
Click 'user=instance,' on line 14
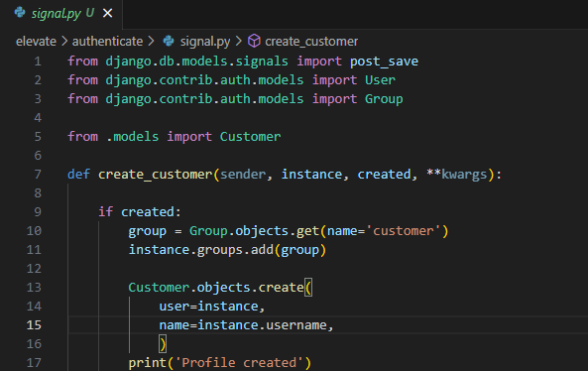pyautogui.click(x=212, y=307)
